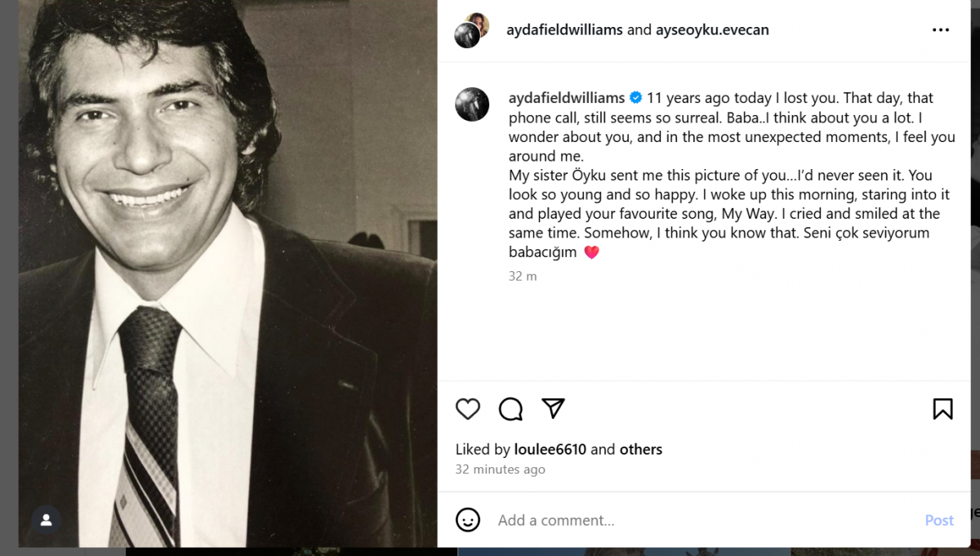Open loulee6610 profile from likes
This screenshot has height=556, width=980.
coord(550,449)
